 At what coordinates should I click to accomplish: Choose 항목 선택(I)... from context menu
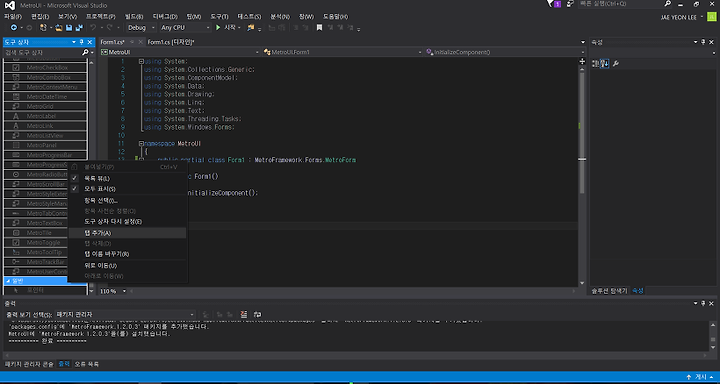click(x=127, y=201)
